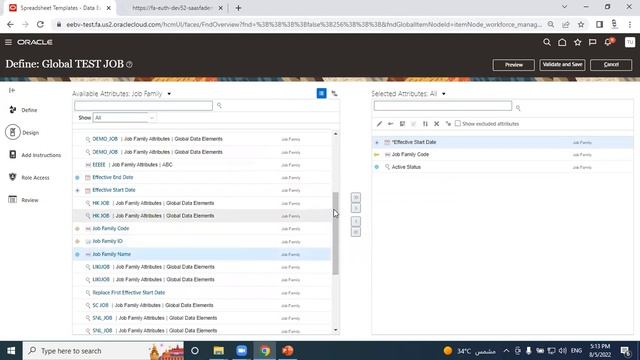Open Zoom from the taskbar
The height and width of the screenshot is (360, 640).
pyautogui.click(x=242, y=351)
